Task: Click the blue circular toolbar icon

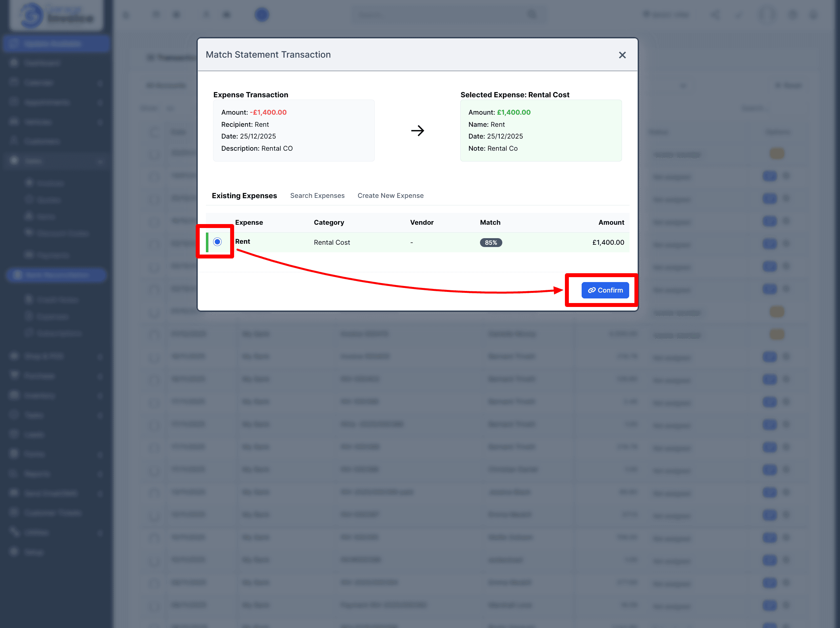Action: pyautogui.click(x=262, y=15)
